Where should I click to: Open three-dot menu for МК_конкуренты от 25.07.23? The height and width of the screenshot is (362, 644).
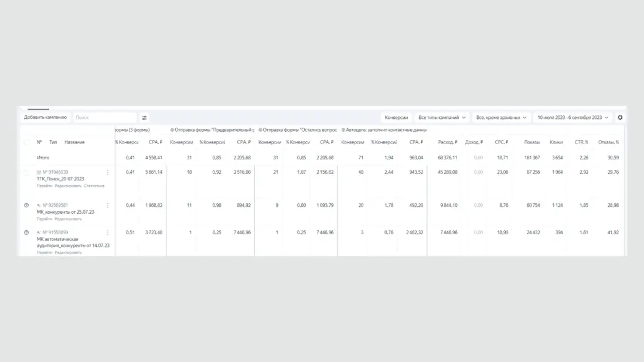[x=108, y=205]
